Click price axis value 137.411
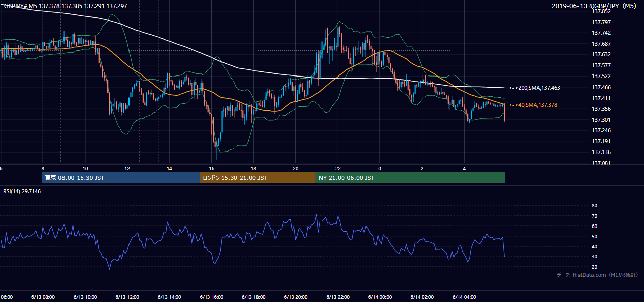The height and width of the screenshot is (302, 644). click(x=601, y=98)
